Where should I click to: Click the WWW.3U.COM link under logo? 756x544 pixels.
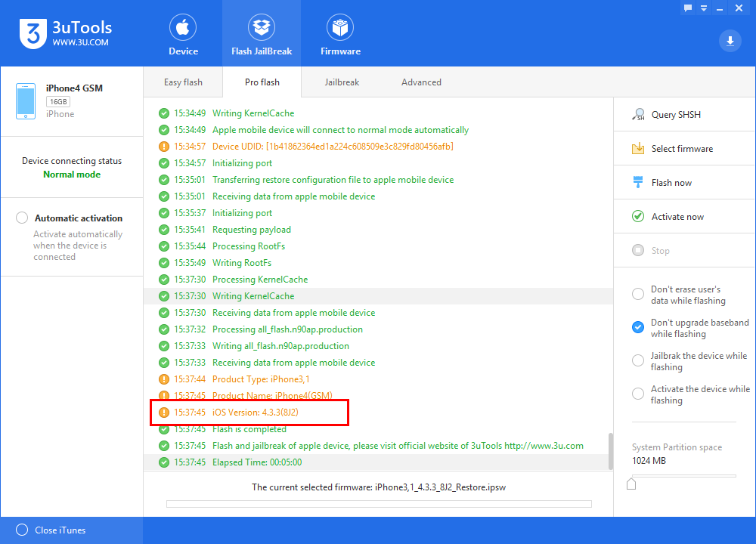(81, 42)
